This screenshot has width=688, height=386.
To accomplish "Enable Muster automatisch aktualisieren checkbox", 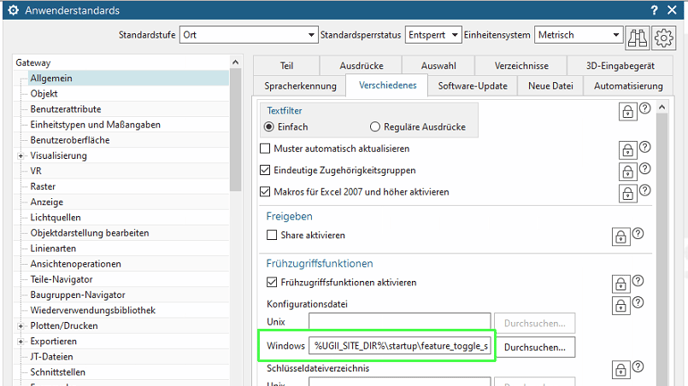I will (x=265, y=149).
